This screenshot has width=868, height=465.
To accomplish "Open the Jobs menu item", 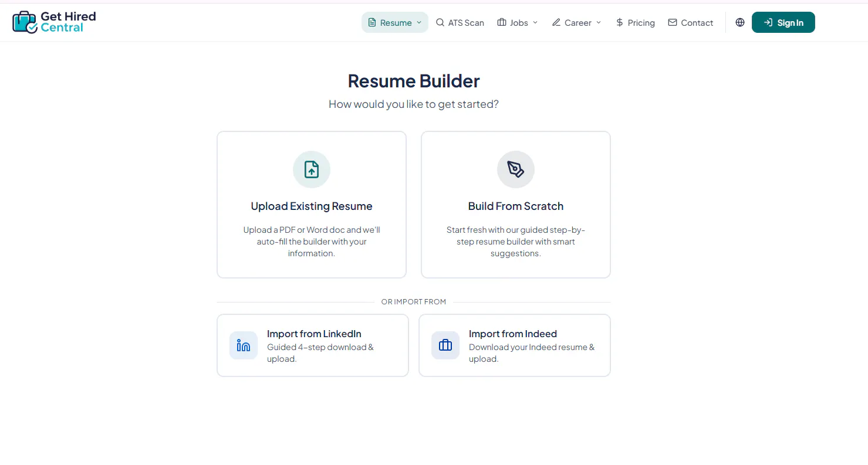I will (518, 22).
